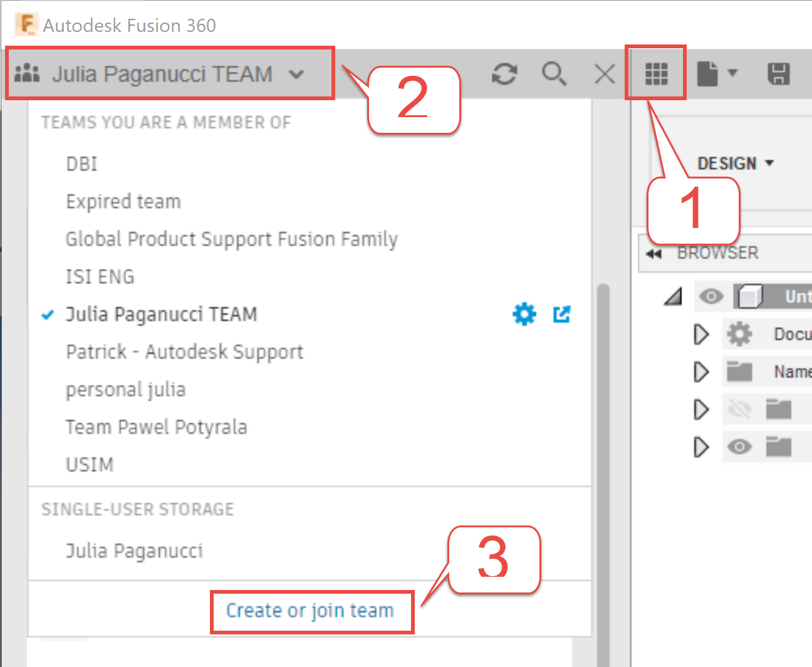Collapse the Browser panel with double arrows
812x667 pixels.
click(x=654, y=253)
